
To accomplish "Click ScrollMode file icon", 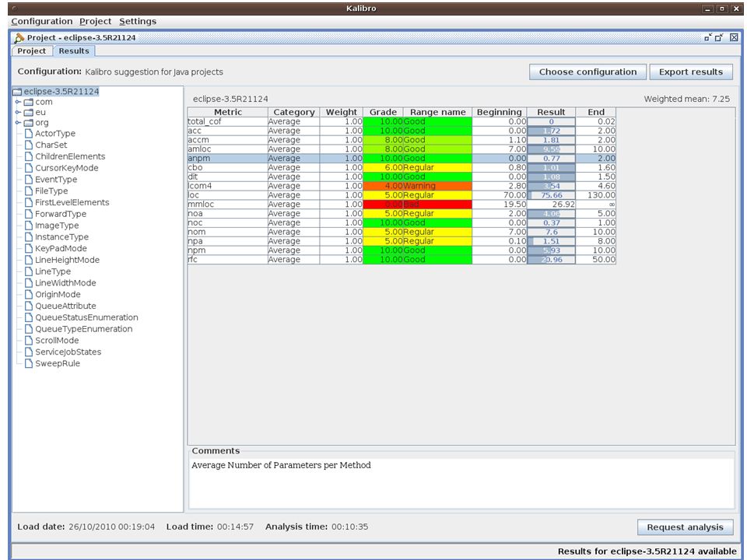I will click(29, 341).
